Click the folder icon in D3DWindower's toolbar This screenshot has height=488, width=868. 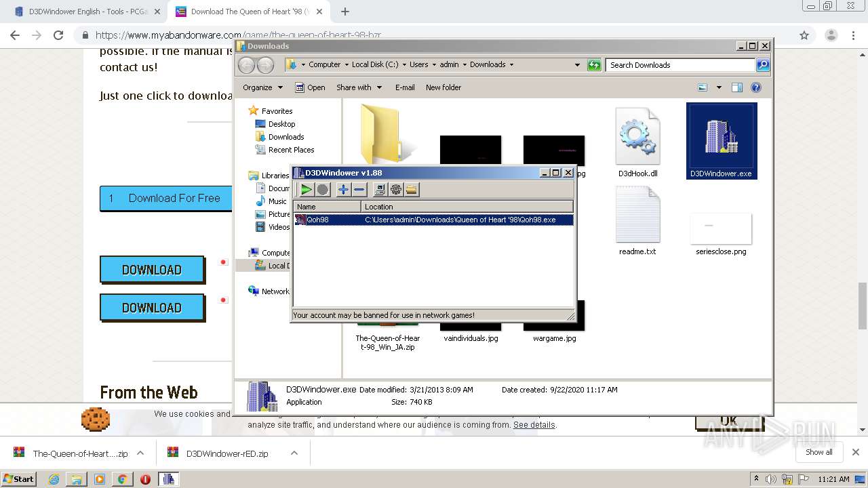tap(412, 190)
